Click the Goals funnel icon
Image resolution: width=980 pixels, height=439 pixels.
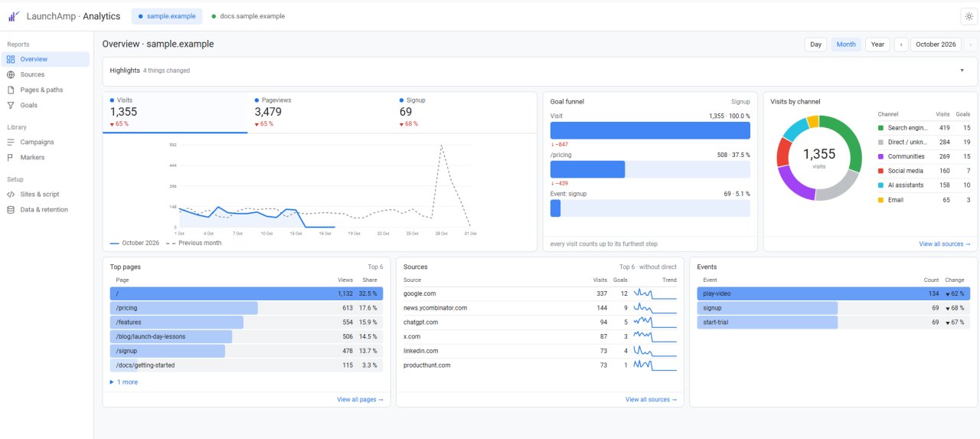tap(11, 105)
